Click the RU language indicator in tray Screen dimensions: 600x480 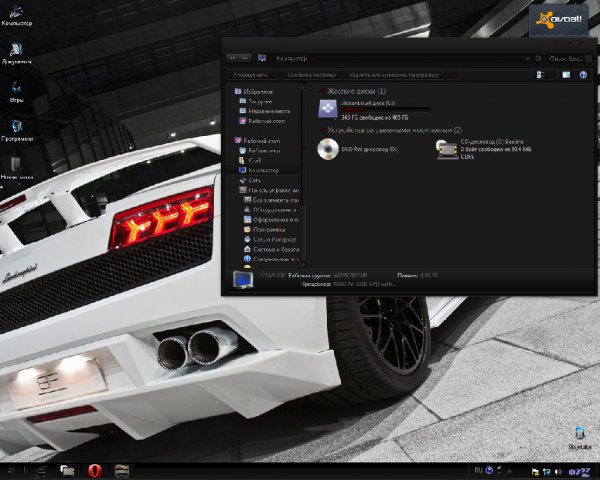point(478,470)
